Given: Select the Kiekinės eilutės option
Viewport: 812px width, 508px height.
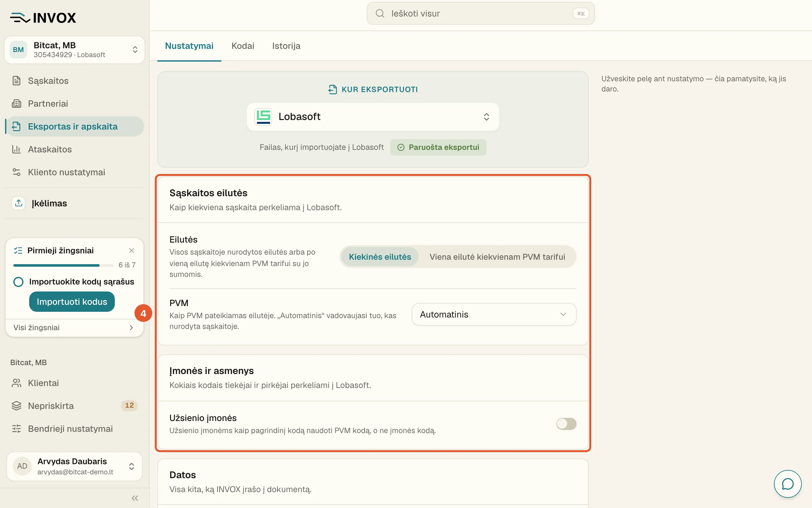Looking at the screenshot, I should click(x=380, y=257).
